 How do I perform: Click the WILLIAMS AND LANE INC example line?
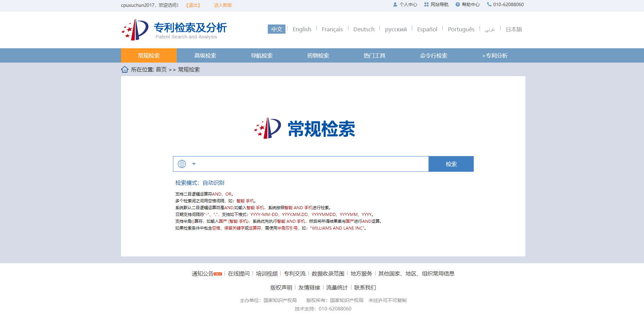point(271,228)
